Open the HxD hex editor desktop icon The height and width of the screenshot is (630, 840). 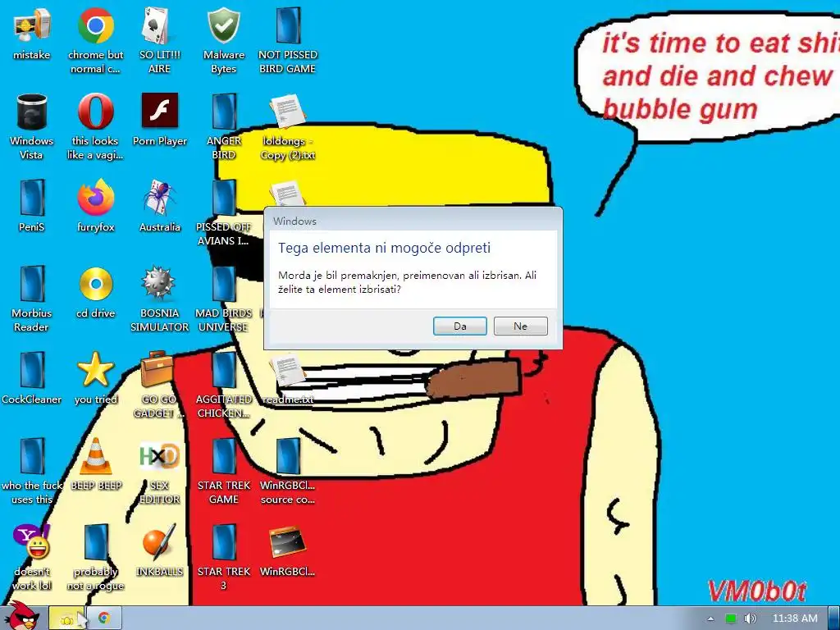(x=160, y=472)
